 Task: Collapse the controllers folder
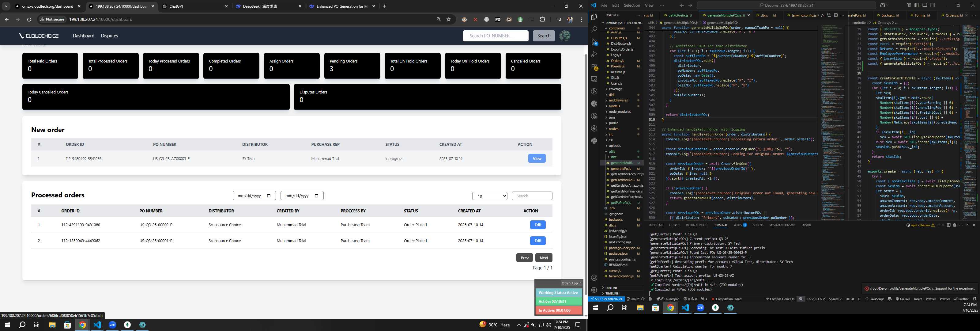click(x=616, y=28)
